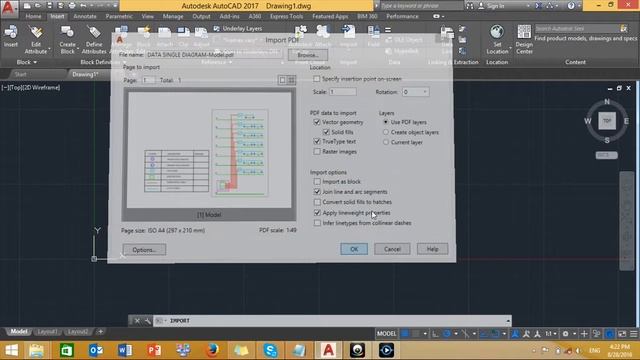Viewport: 640px width, 360px height.
Task: Open the annotation scale 1:1 dropdown
Action: [x=551, y=333]
